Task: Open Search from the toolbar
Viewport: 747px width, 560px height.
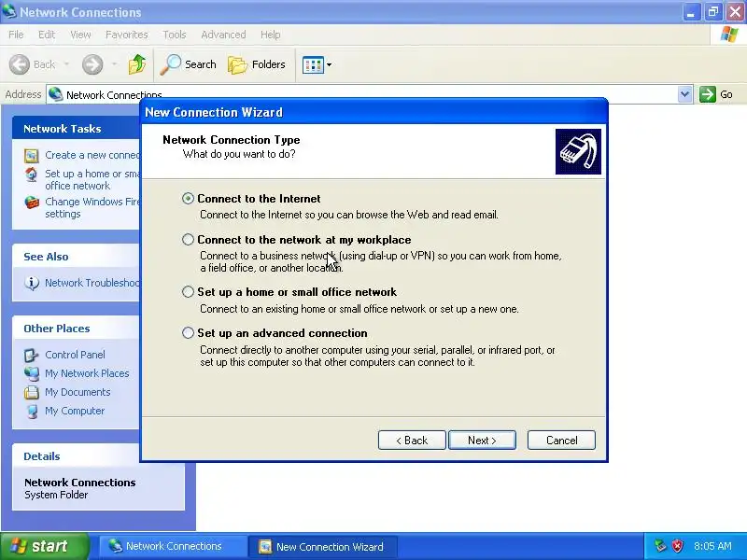Action: click(x=189, y=64)
